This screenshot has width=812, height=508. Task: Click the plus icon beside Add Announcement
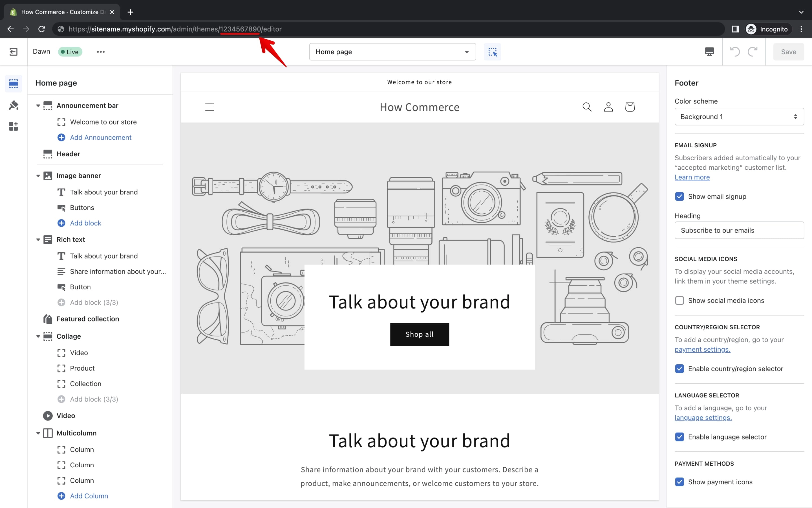(61, 137)
